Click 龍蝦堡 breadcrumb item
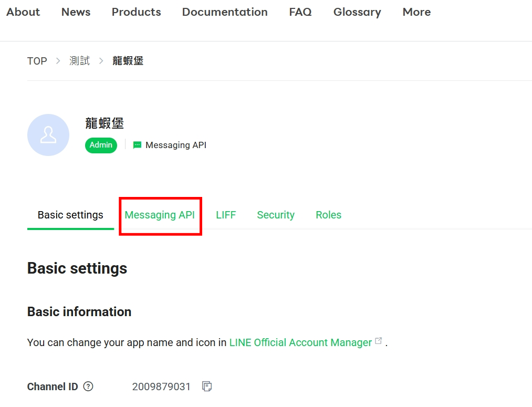 pyautogui.click(x=128, y=61)
